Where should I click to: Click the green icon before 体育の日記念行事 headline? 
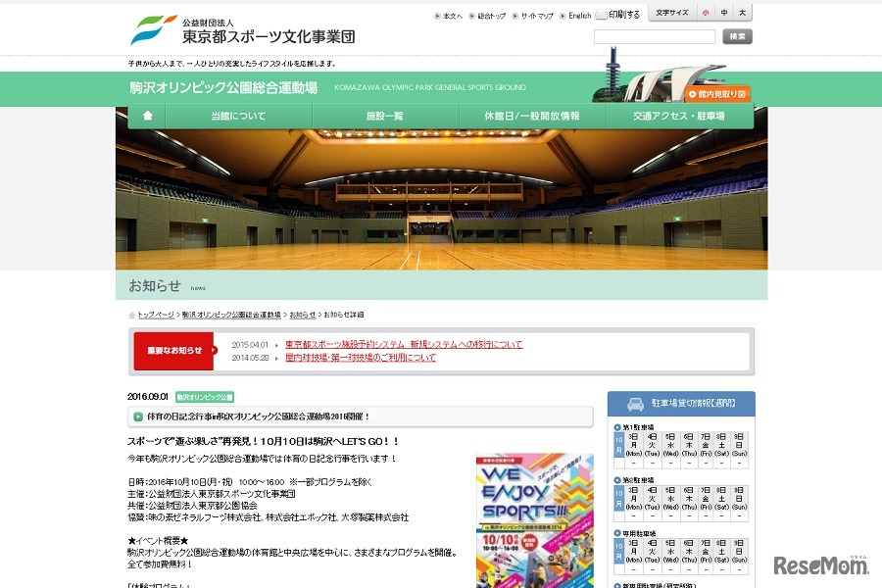click(x=139, y=417)
